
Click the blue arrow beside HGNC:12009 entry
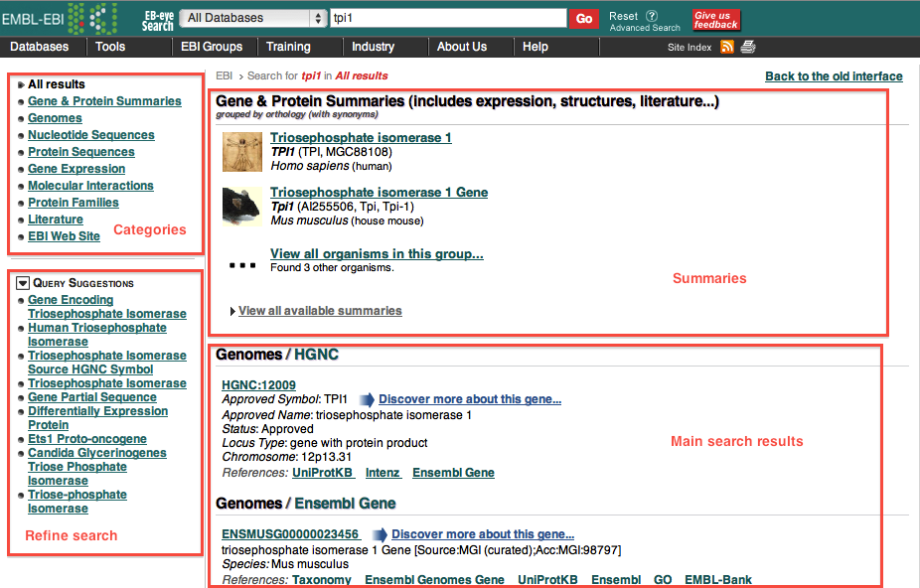point(367,399)
